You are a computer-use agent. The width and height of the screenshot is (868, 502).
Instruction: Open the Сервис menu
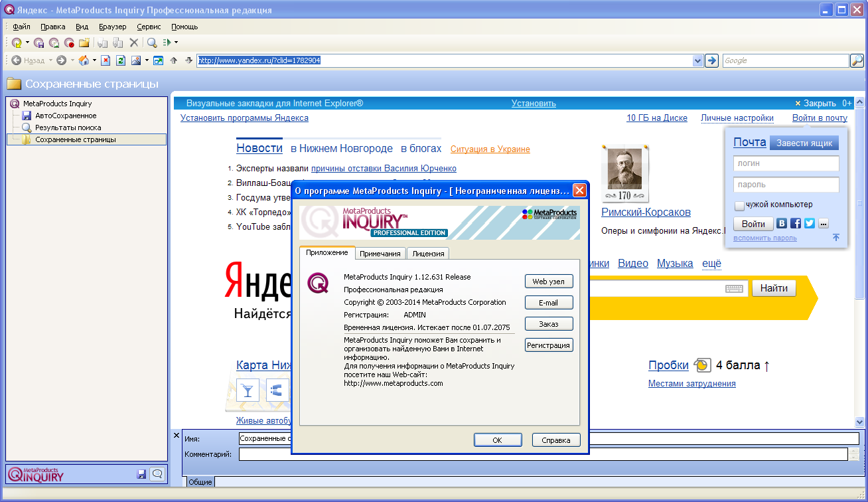pyautogui.click(x=149, y=27)
